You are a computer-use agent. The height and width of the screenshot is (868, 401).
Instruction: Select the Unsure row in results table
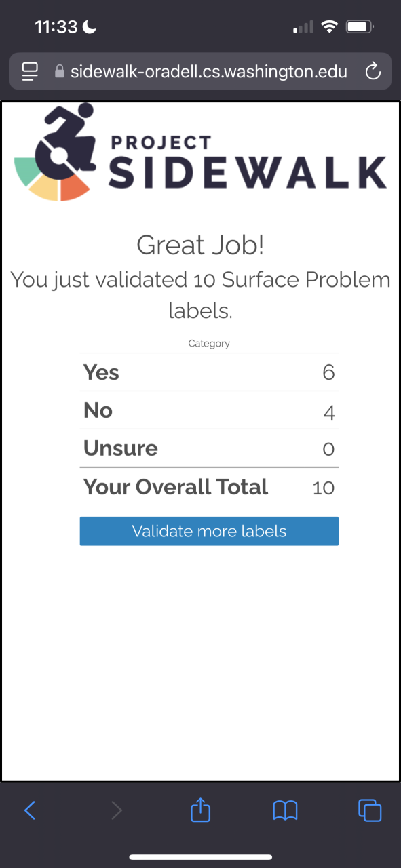(209, 448)
